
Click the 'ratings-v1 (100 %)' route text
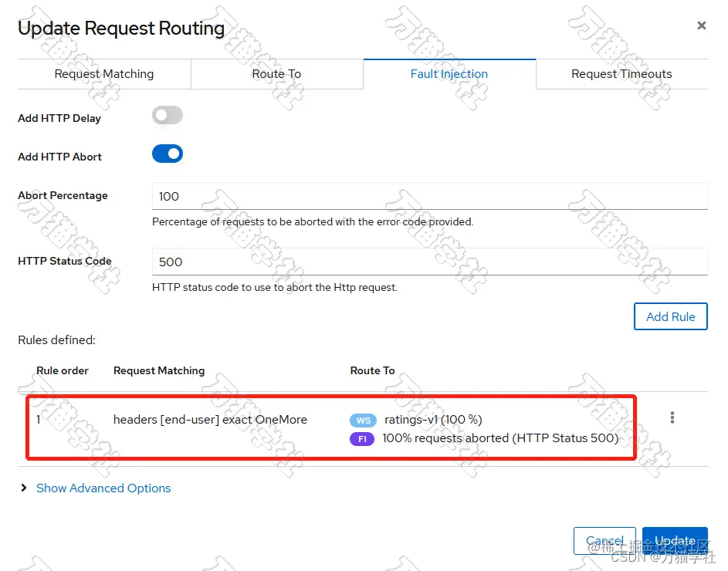[433, 420]
